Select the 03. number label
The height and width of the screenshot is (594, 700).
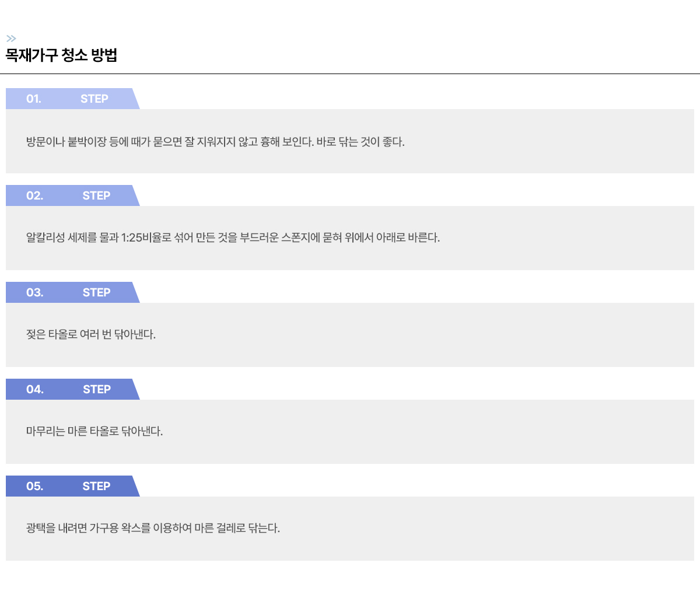click(x=34, y=292)
